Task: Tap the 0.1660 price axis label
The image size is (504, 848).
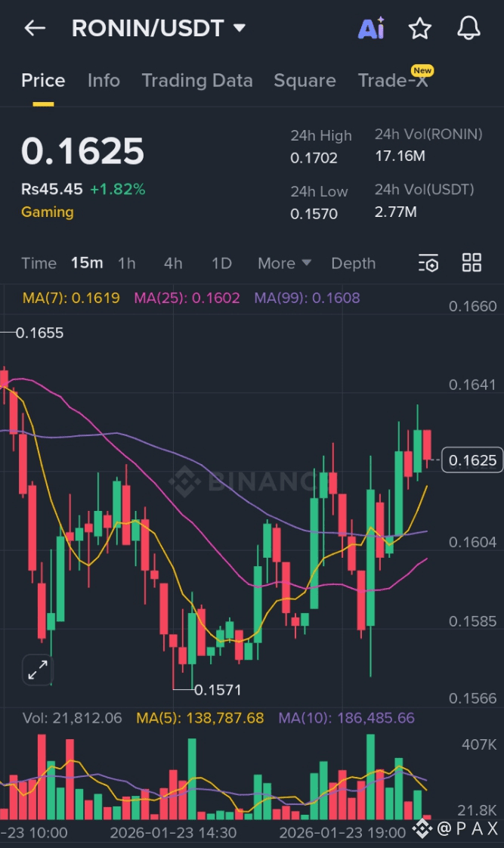Action: (472, 306)
